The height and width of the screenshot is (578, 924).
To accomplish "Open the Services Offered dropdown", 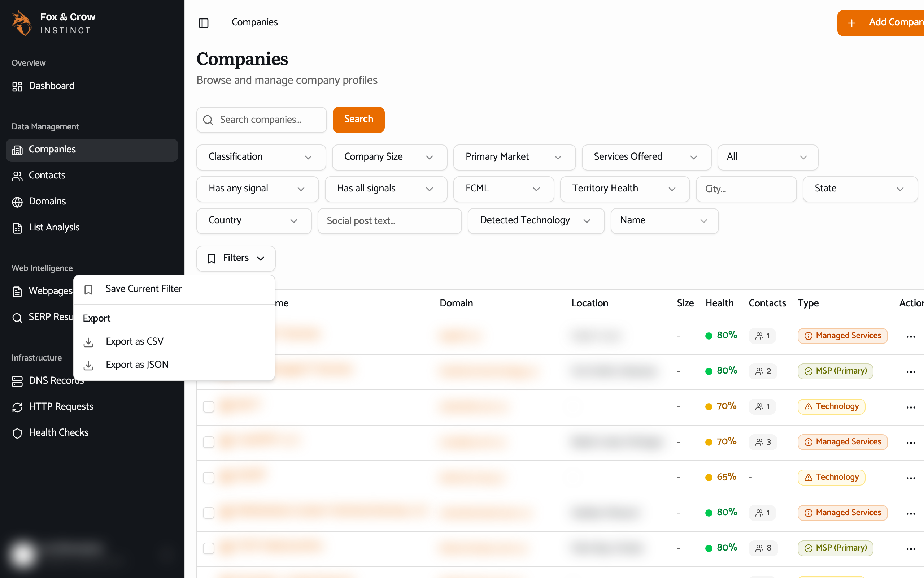I will 646,157.
